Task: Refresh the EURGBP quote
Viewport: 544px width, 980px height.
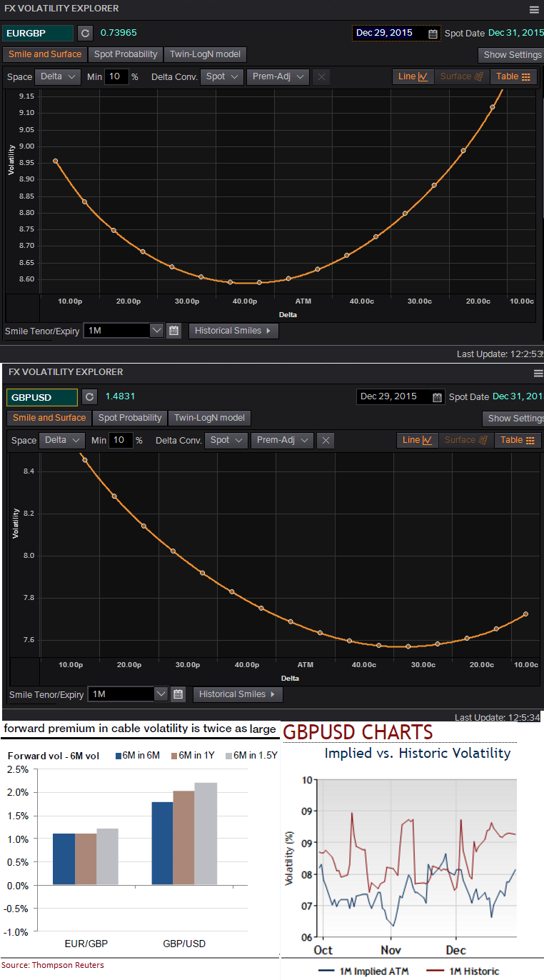Action: click(x=85, y=33)
